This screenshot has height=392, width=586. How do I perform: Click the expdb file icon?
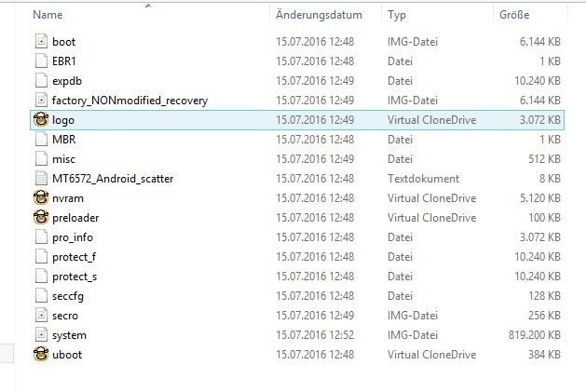pos(41,80)
